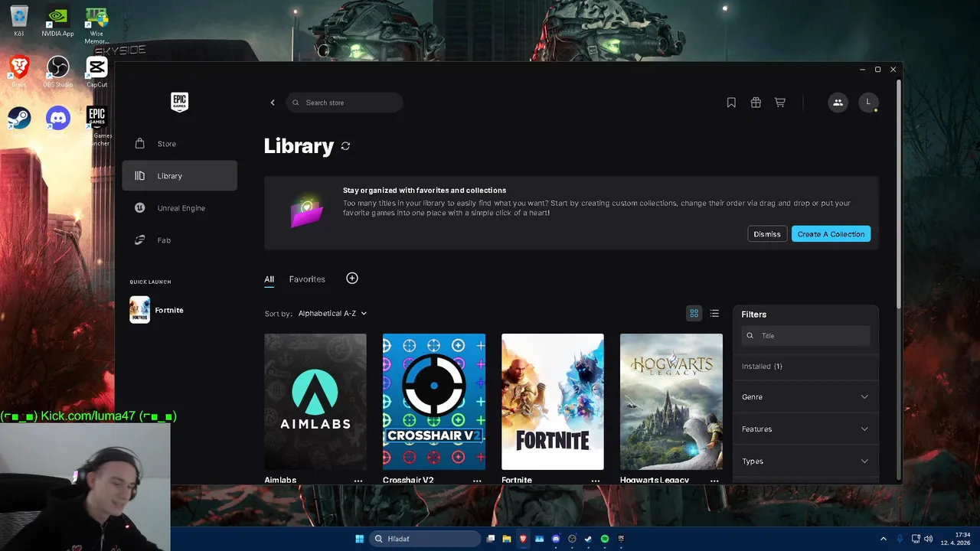Open the Windows Start menu
The height and width of the screenshot is (551, 980).
pyautogui.click(x=359, y=539)
